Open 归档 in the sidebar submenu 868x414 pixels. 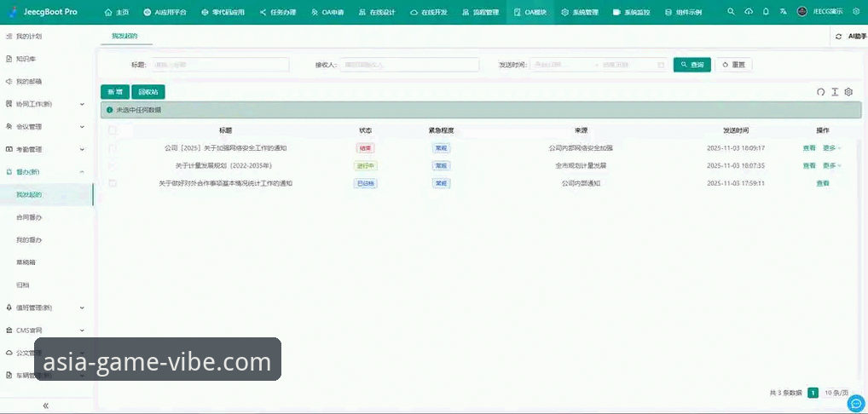(23, 285)
